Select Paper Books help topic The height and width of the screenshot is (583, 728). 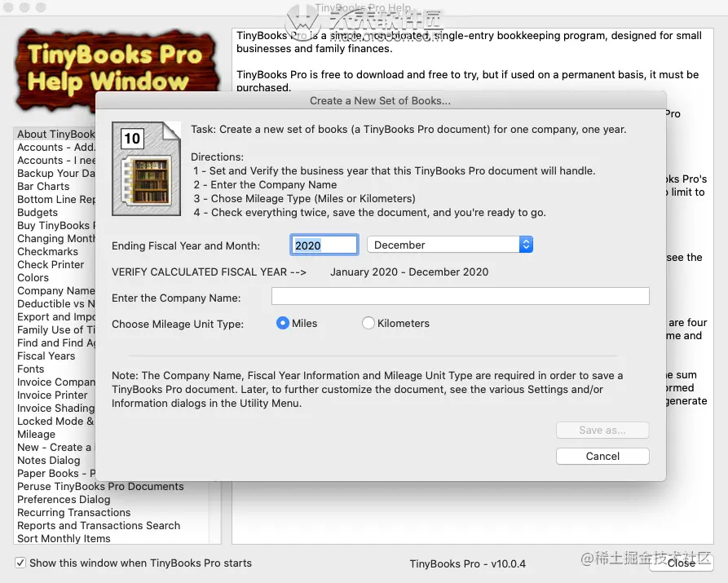pos(55,473)
